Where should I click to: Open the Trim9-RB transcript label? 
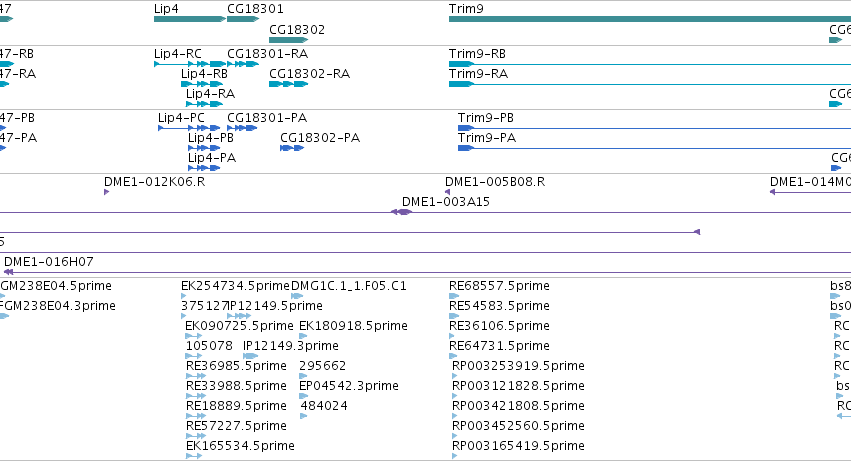tap(477, 54)
